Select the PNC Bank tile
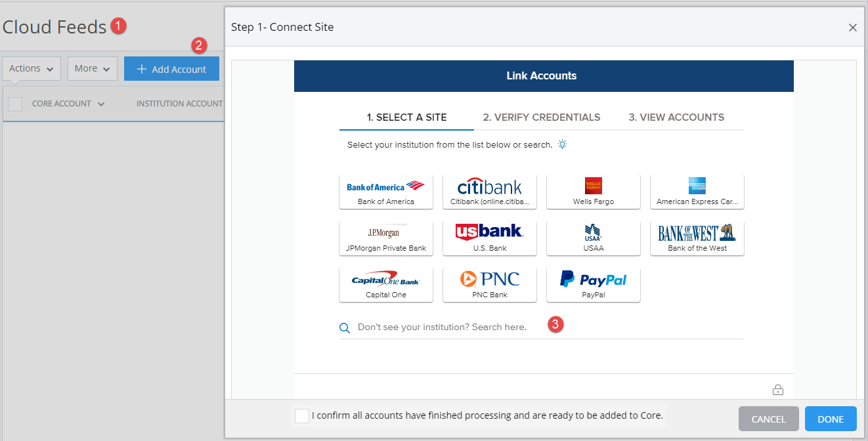 [490, 285]
